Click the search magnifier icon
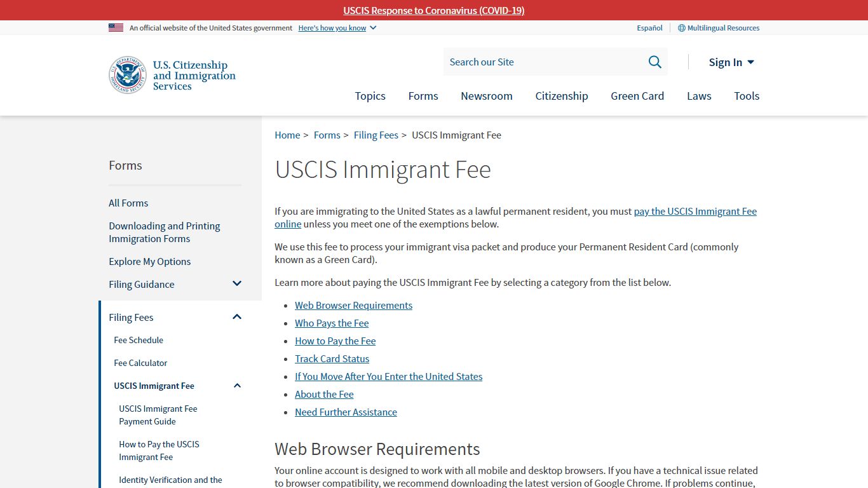The width and height of the screenshot is (868, 488). [x=654, y=62]
